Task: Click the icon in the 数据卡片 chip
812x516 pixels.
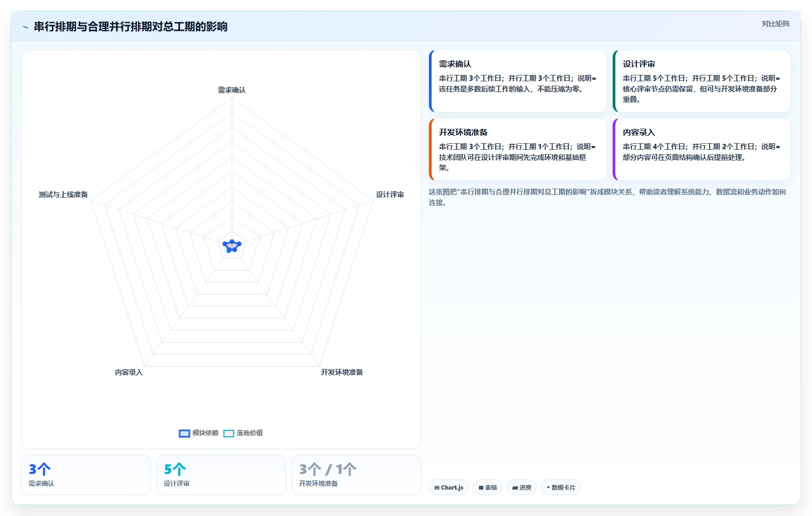Action: pyautogui.click(x=549, y=487)
